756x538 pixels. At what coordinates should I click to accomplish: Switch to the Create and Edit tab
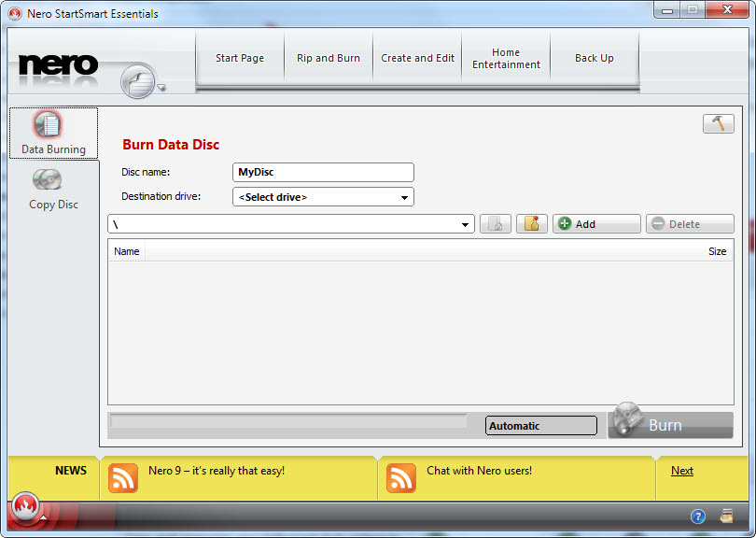point(417,58)
